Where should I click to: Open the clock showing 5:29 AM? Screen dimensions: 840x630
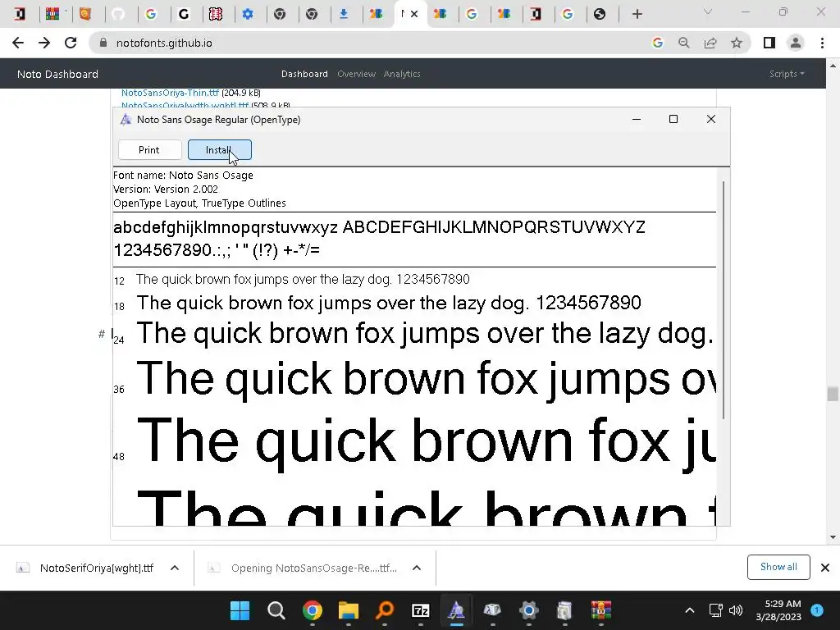click(x=778, y=610)
